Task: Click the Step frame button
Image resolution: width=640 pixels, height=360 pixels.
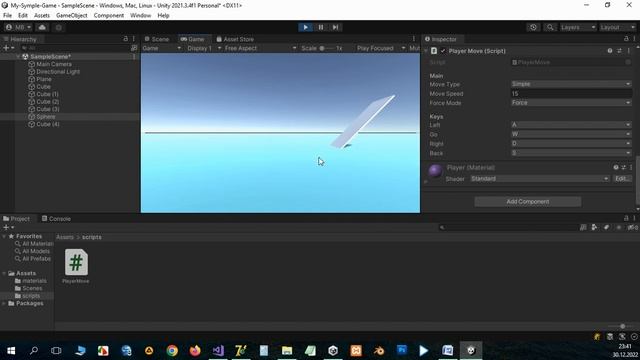Action: pyautogui.click(x=336, y=27)
